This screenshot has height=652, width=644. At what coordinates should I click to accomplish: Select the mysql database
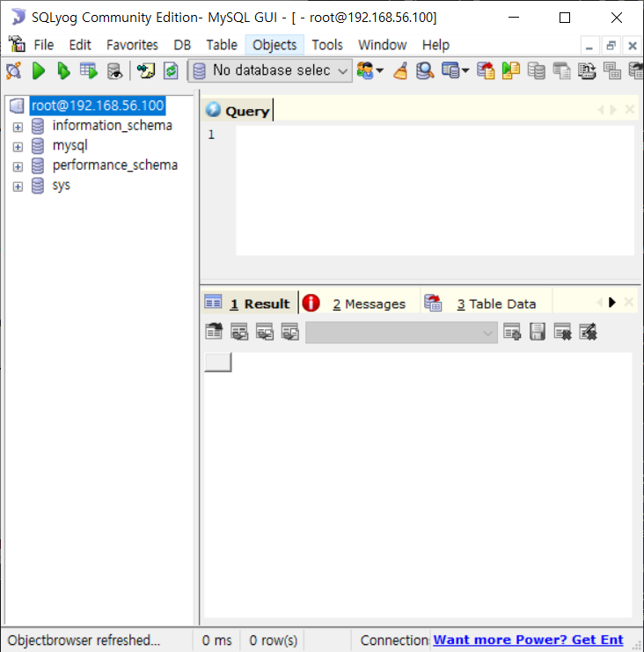point(70,145)
